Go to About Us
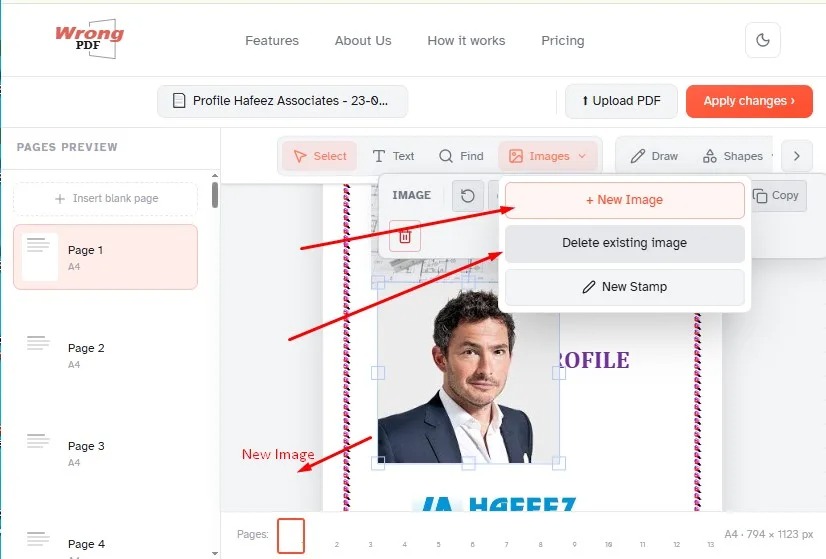The height and width of the screenshot is (559, 826). coord(363,41)
